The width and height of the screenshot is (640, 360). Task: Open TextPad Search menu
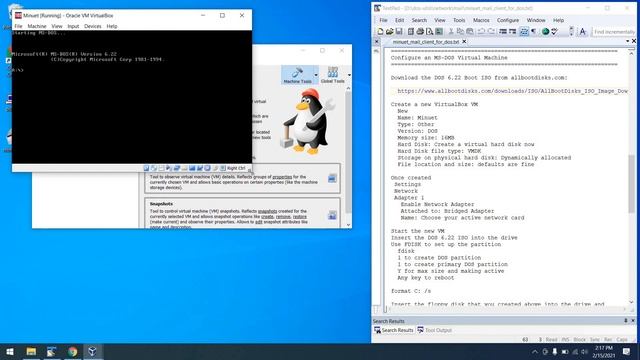[419, 20]
